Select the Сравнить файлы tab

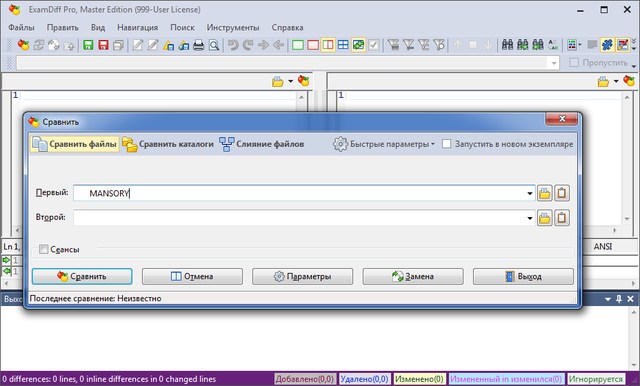[x=75, y=144]
